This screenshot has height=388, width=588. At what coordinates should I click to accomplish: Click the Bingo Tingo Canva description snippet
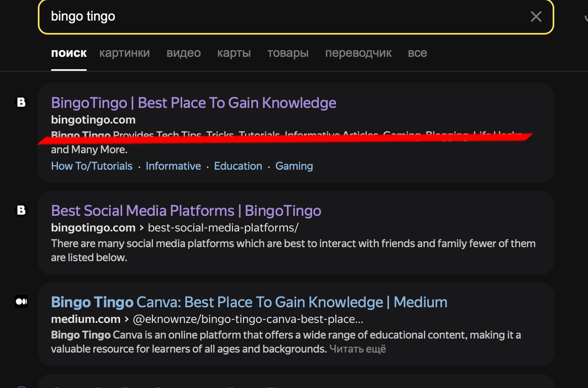[x=286, y=342]
